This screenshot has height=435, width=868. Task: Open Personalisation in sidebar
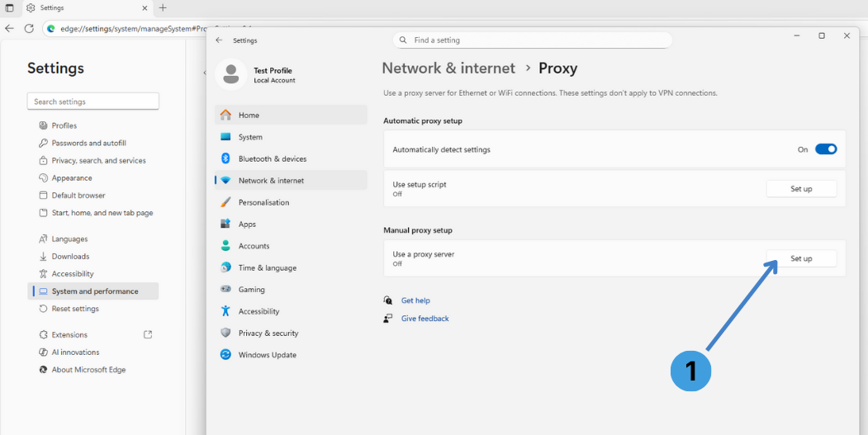tap(292, 202)
